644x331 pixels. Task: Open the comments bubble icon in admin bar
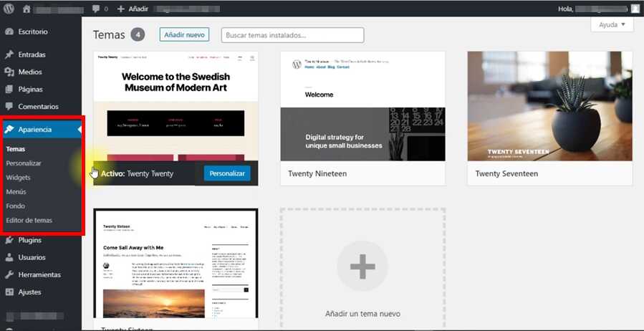96,9
